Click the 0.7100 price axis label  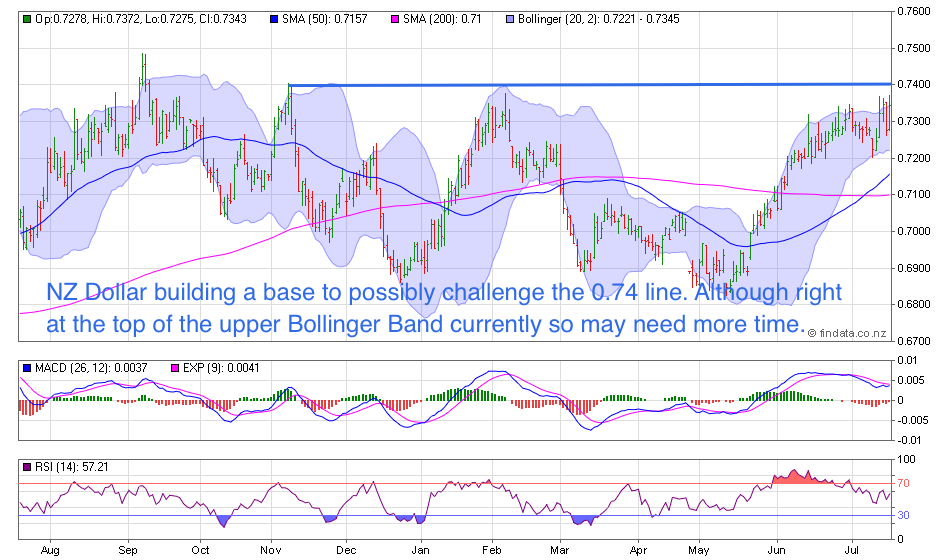[914, 195]
